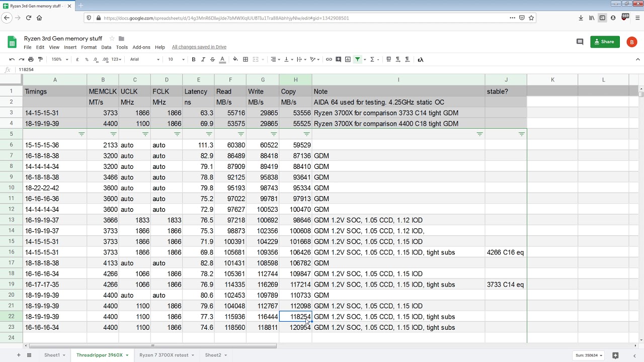This screenshot has height=362, width=644.
Task: Open the all sheets list
Action: coord(29,355)
